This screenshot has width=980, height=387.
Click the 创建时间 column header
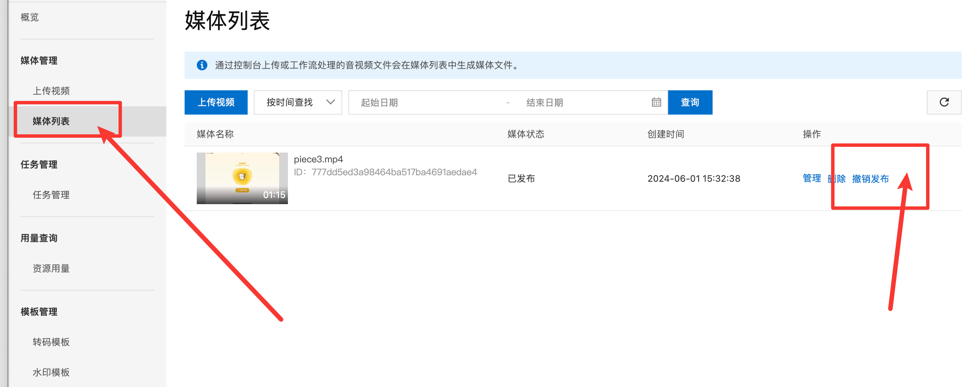[666, 134]
